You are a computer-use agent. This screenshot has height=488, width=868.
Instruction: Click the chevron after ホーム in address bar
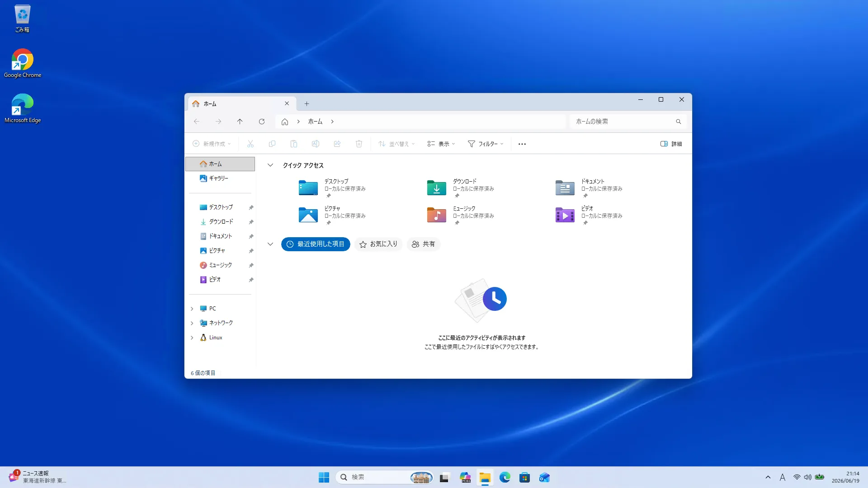332,122
